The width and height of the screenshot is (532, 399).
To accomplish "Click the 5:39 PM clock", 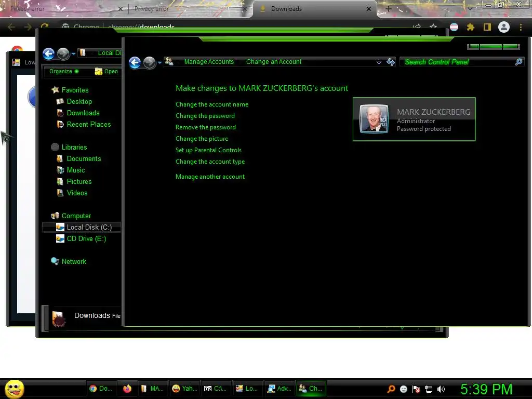I will 486,390.
